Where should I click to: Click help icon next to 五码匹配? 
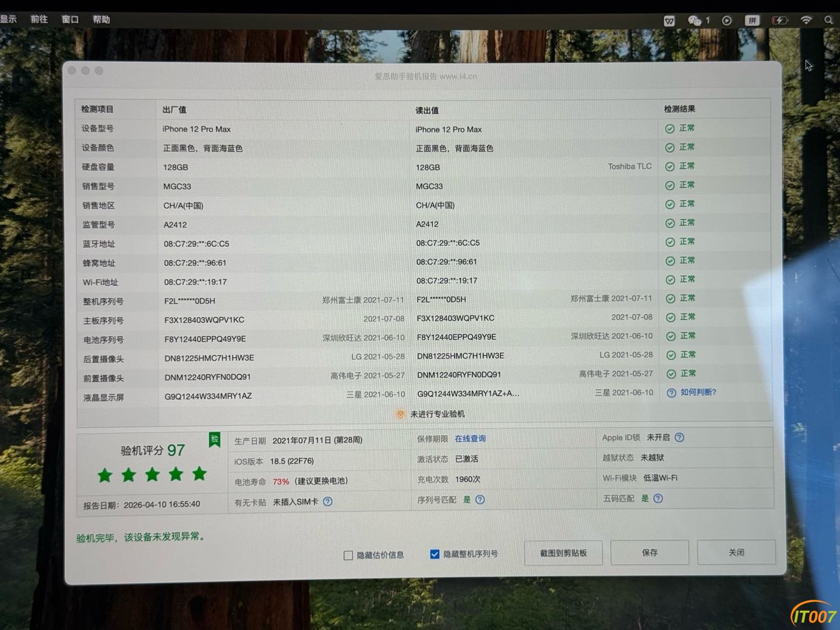point(658,499)
